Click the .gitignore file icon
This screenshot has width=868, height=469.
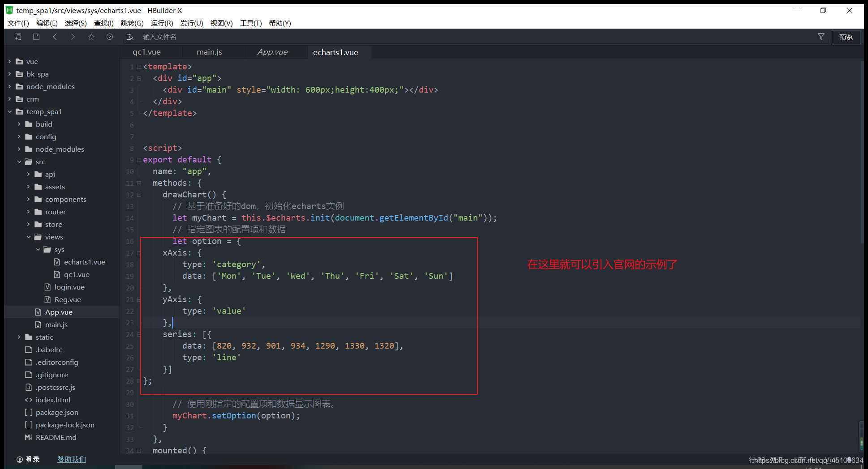tap(29, 375)
